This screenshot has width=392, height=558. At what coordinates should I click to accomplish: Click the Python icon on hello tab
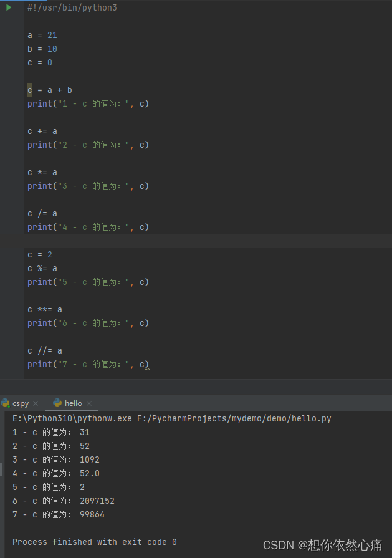(57, 403)
